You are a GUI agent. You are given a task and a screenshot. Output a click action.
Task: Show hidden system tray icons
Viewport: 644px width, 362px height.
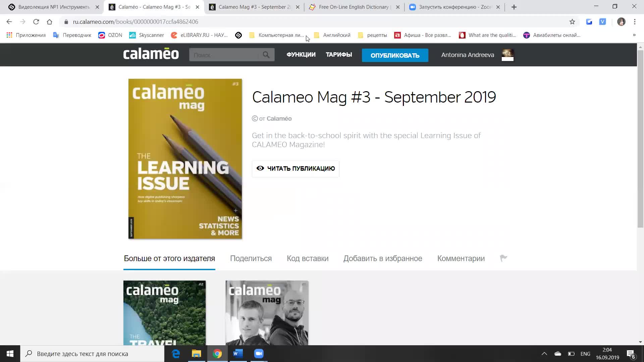click(x=544, y=354)
